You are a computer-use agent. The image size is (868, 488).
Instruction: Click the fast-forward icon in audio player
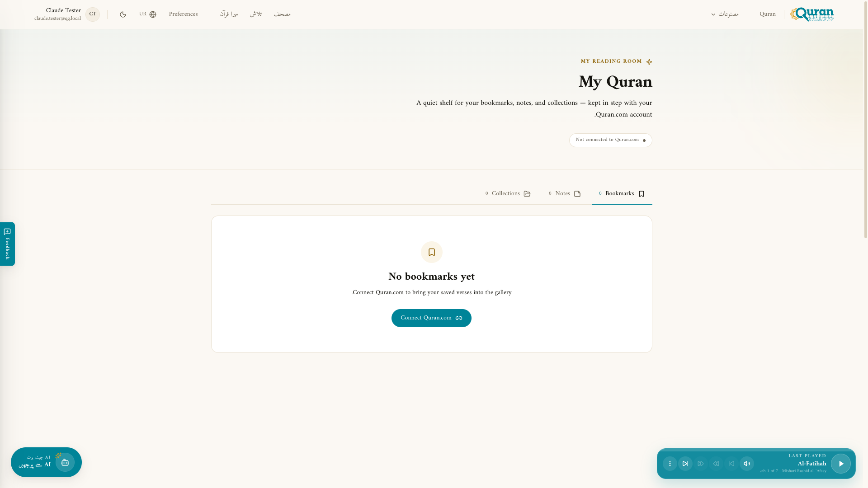pyautogui.click(x=701, y=464)
